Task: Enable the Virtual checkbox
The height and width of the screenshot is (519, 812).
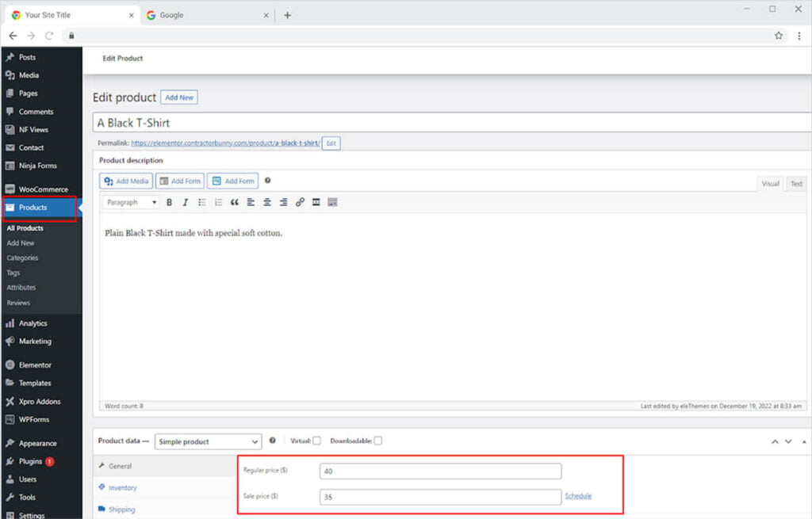Action: point(316,441)
